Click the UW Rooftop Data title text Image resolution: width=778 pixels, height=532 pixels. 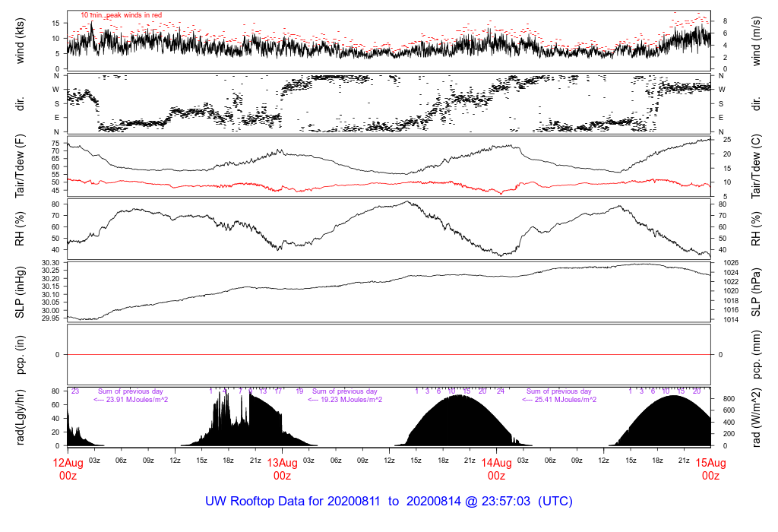(388, 502)
